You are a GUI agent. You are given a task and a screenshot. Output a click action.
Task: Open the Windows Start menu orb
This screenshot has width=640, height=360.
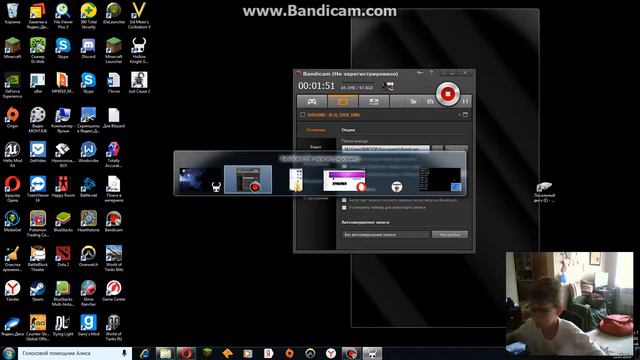click(8, 353)
